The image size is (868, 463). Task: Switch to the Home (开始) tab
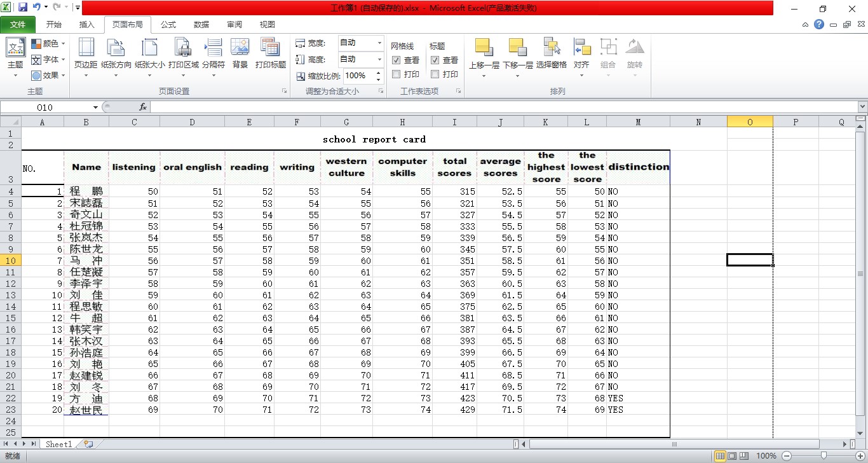point(54,24)
